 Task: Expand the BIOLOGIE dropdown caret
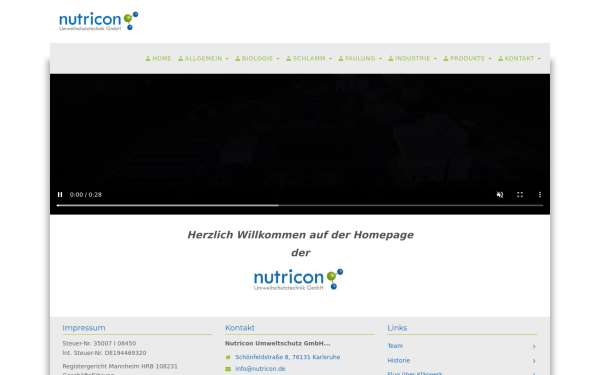click(278, 59)
